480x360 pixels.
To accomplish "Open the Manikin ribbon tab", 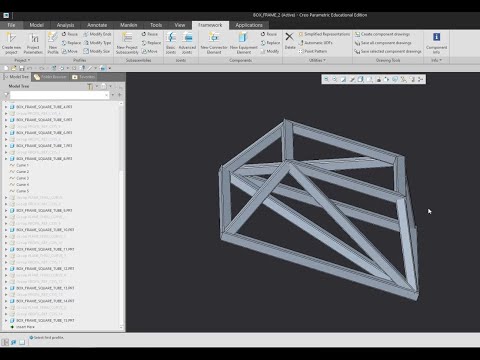I will [129, 25].
